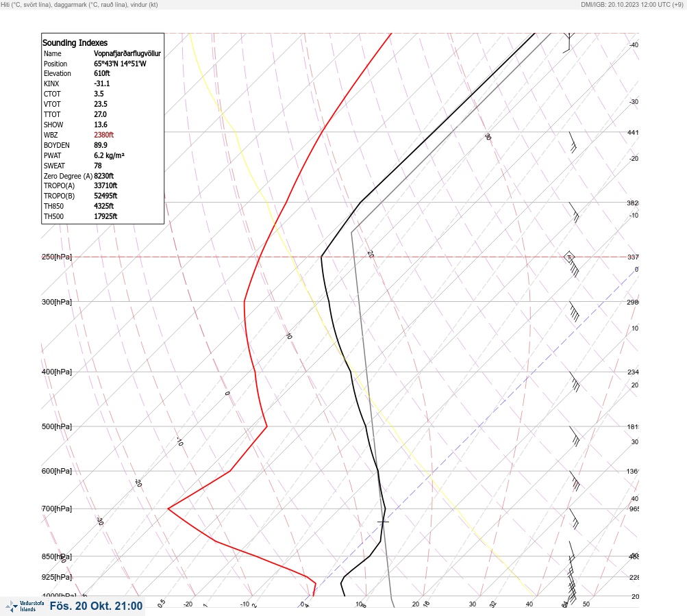This screenshot has width=687, height=616.
Task: Click the TH500 value '17925ft'
Action: 105,216
